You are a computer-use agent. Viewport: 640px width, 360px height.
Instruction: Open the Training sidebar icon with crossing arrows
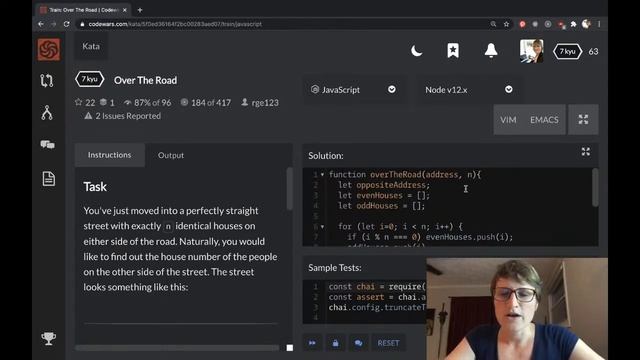tap(47, 80)
